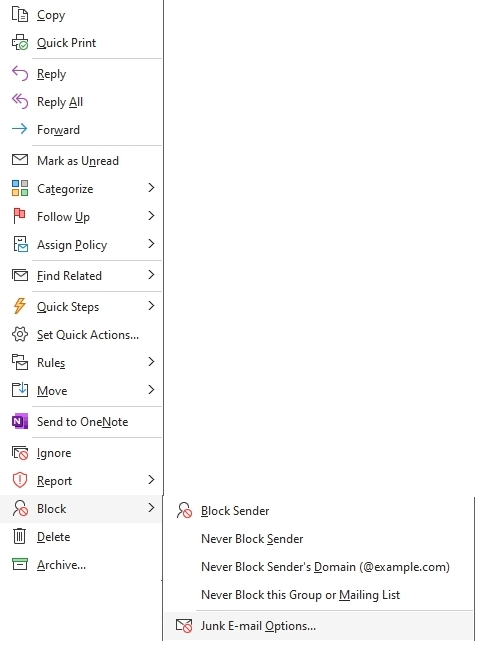Open the Quick Steps text entry
The image size is (479, 649).
pyautogui.click(x=68, y=307)
